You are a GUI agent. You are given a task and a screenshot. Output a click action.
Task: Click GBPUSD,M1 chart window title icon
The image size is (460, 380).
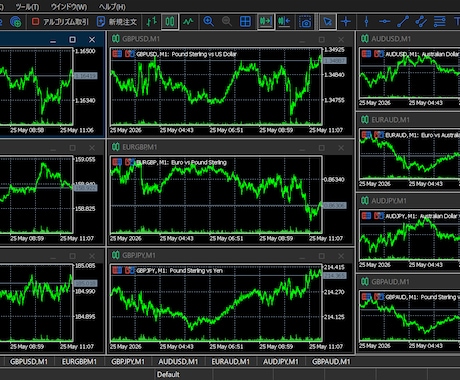point(116,39)
